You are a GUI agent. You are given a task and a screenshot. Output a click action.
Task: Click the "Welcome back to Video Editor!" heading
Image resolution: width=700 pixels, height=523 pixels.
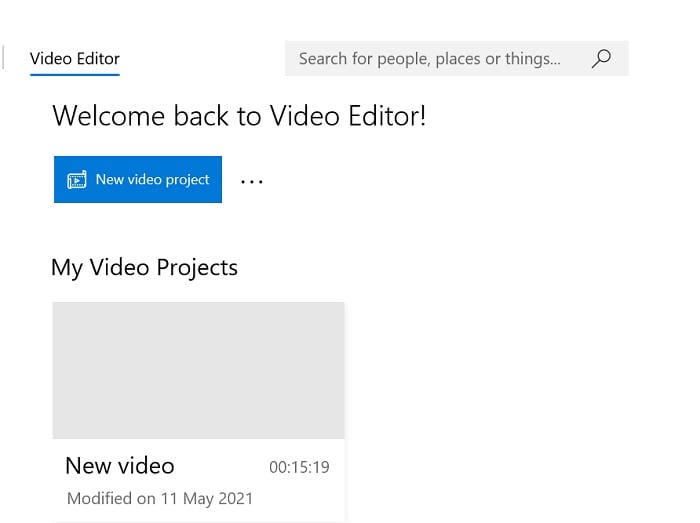(x=239, y=116)
